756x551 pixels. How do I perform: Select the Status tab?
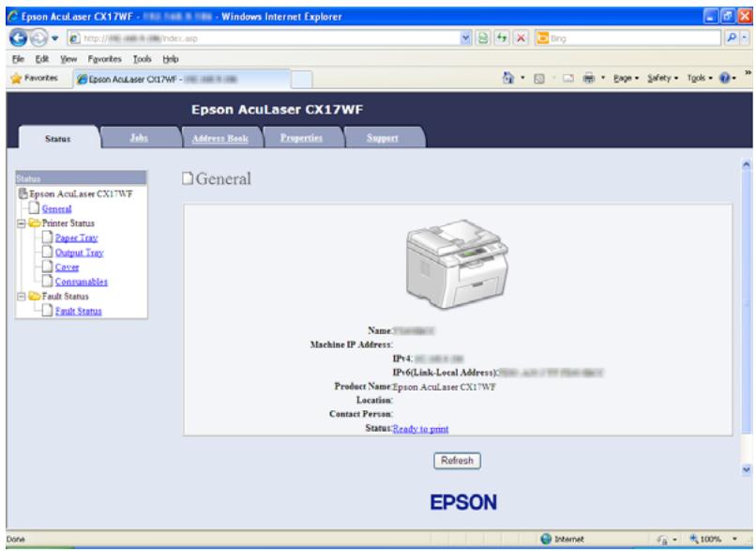tap(58, 139)
